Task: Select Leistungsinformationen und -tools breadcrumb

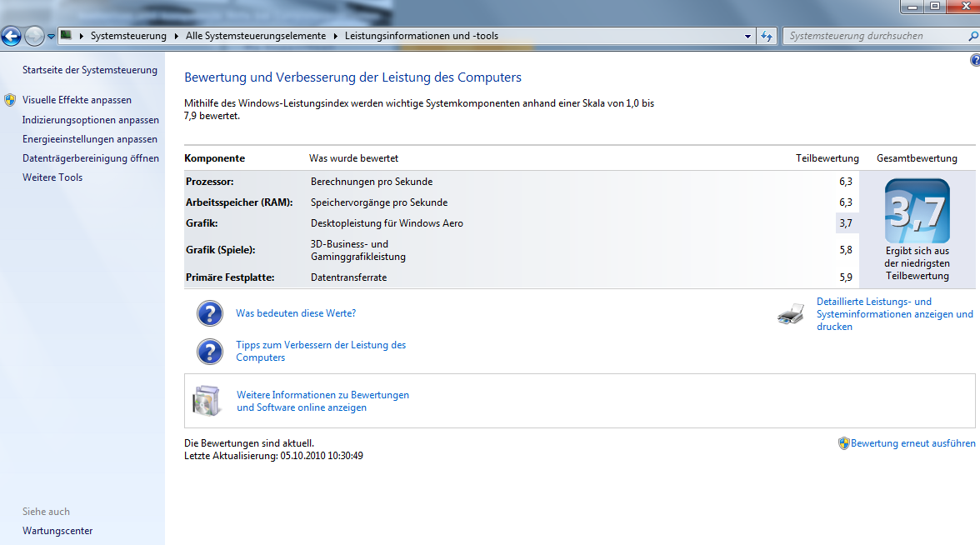Action: [x=422, y=36]
